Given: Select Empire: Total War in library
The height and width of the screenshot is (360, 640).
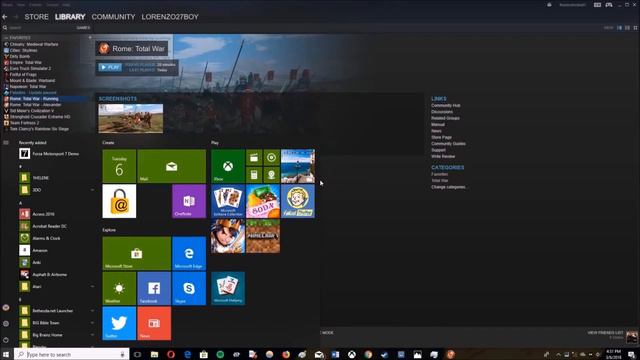Looking at the screenshot, I should pos(25,62).
